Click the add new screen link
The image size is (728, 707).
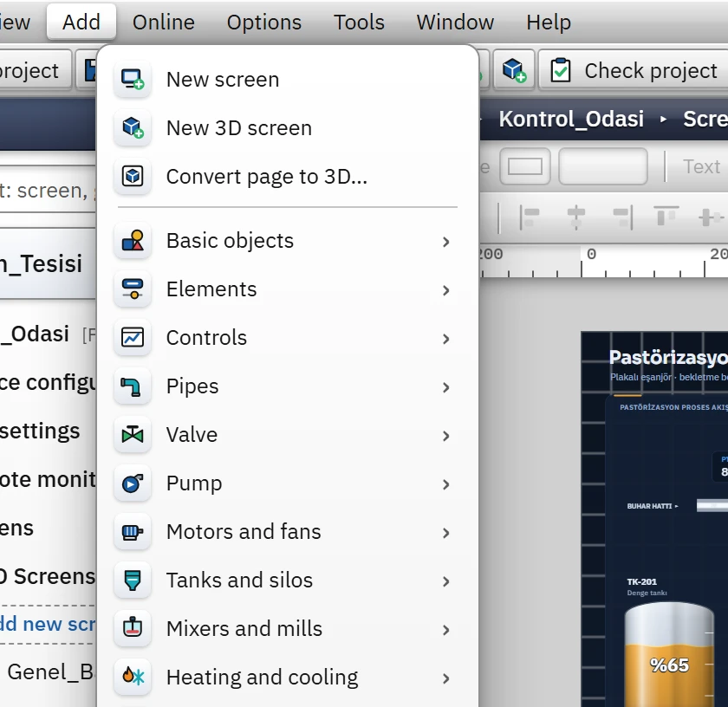pyautogui.click(x=48, y=625)
